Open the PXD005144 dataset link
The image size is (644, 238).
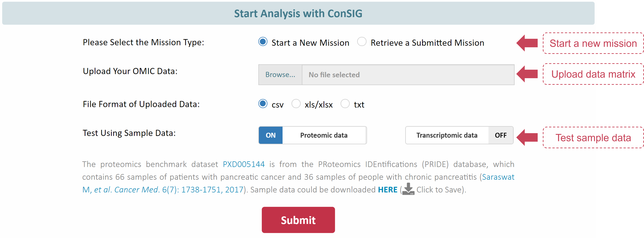(243, 164)
